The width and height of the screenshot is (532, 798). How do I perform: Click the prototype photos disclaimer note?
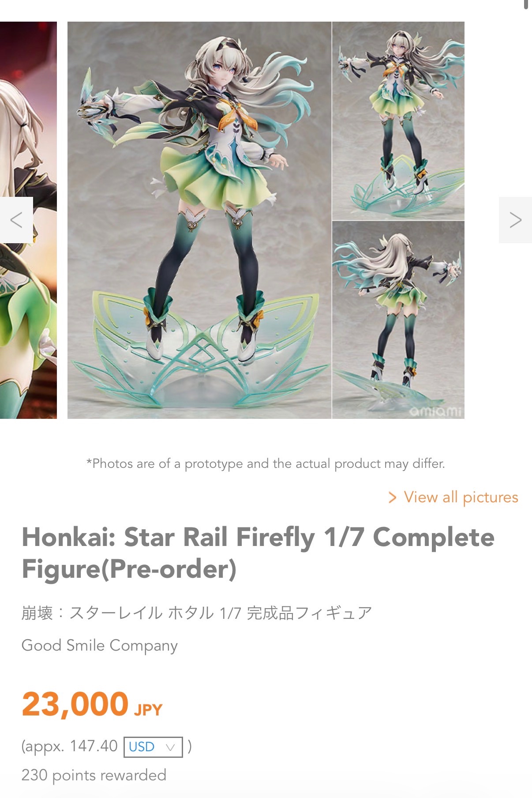[266, 463]
